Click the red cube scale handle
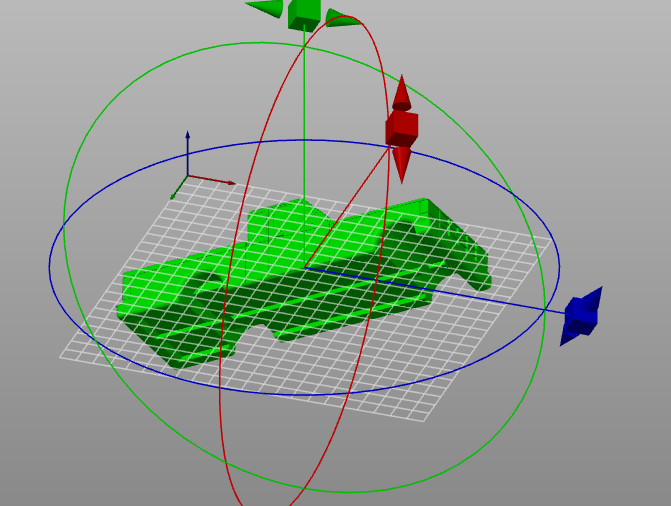 coord(401,127)
